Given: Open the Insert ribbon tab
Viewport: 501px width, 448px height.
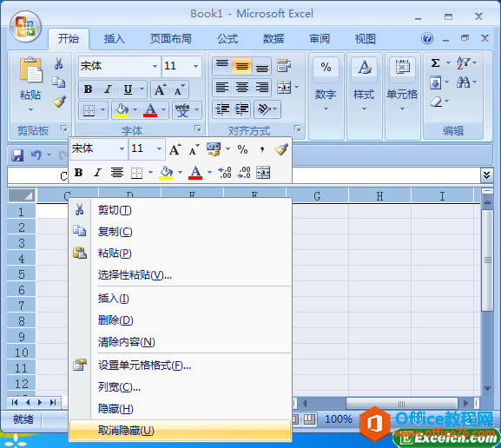Looking at the screenshot, I should [x=114, y=39].
